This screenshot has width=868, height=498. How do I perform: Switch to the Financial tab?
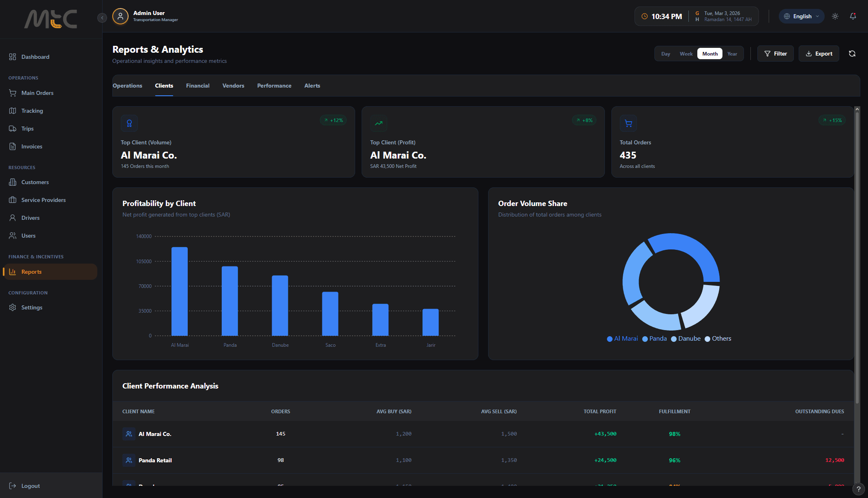tap(198, 86)
